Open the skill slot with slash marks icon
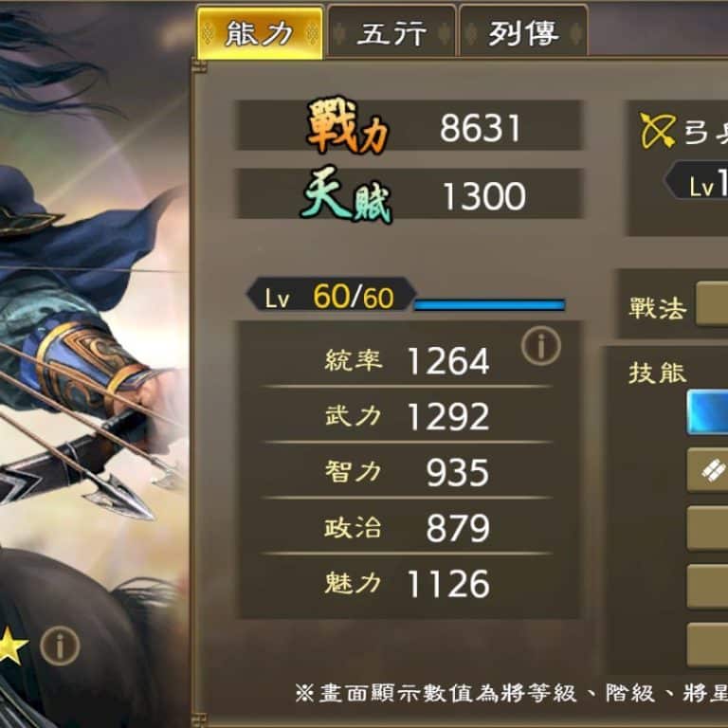Image resolution: width=728 pixels, height=728 pixels. pyautogui.click(x=707, y=470)
